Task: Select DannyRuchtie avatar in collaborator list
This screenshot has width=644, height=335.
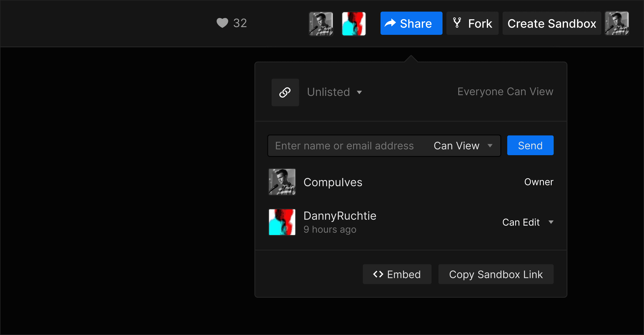Action: 282,222
